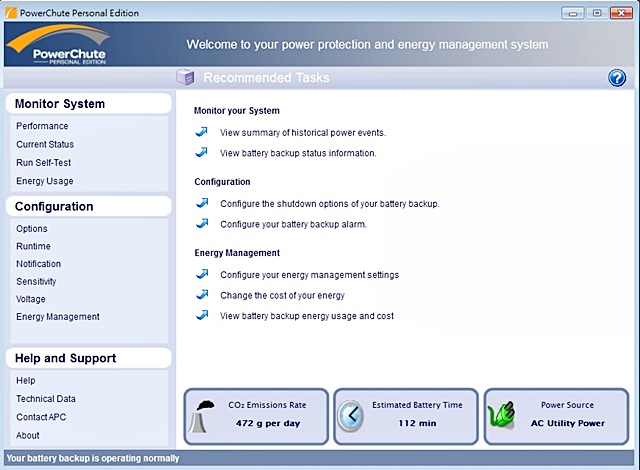Click the '112 min' battery time value

coord(417,423)
